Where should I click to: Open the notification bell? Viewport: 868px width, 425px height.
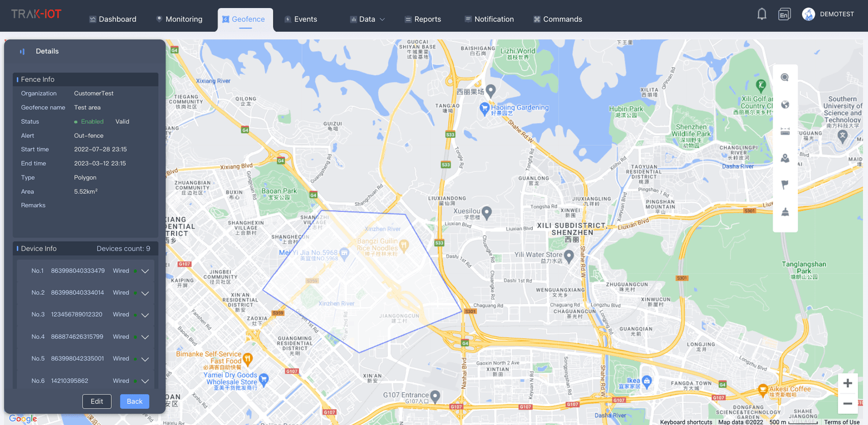762,14
